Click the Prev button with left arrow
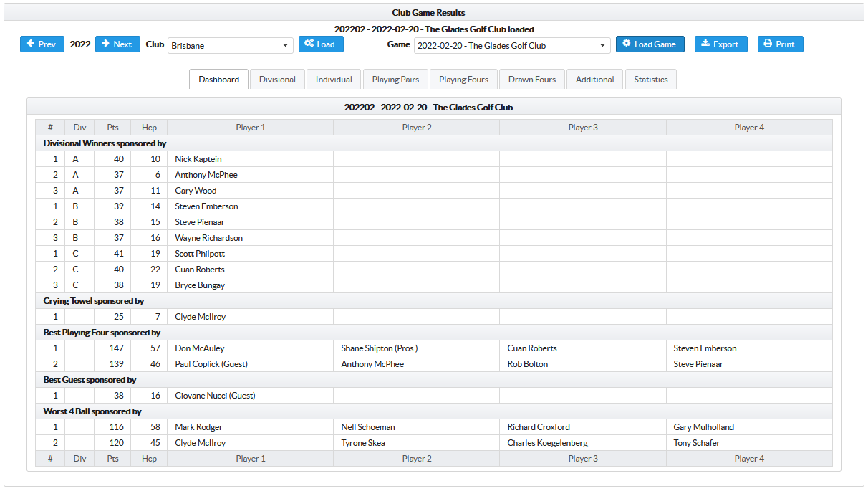 point(42,44)
